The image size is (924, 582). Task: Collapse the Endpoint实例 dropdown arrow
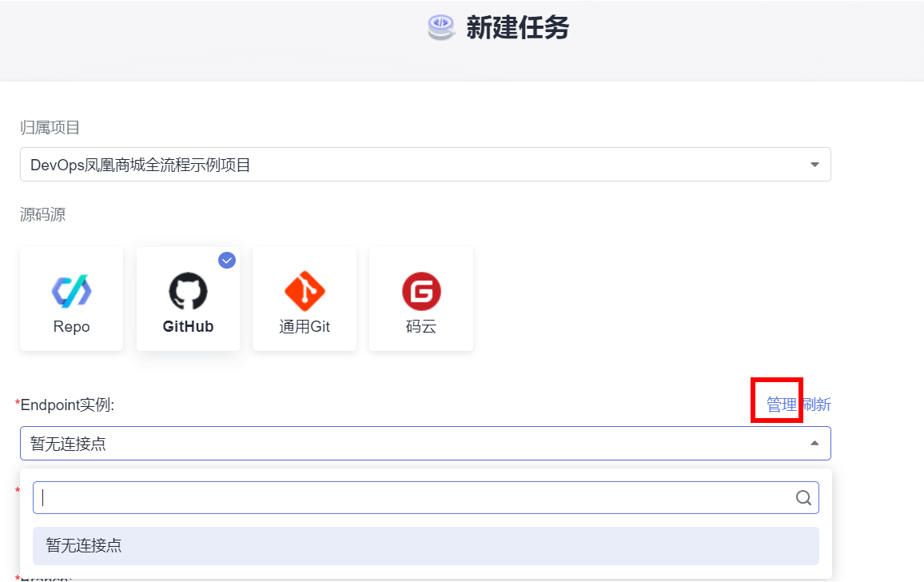point(814,444)
